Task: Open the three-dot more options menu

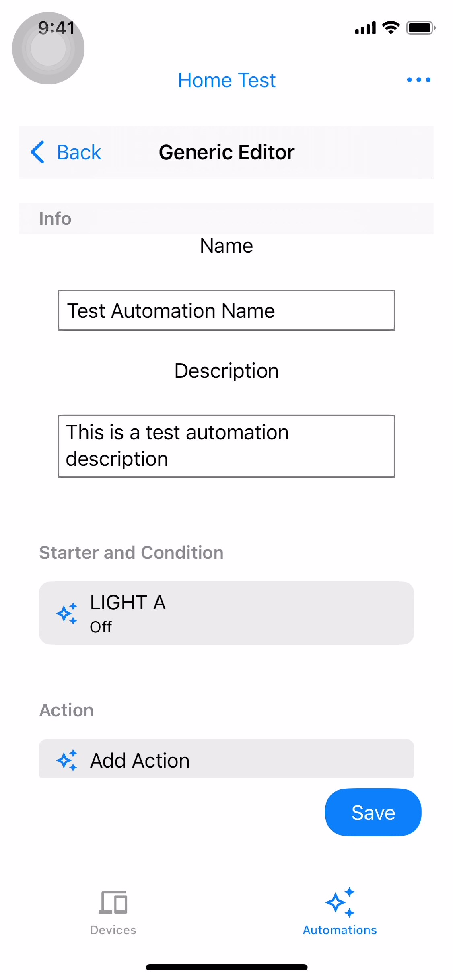Action: 418,80
